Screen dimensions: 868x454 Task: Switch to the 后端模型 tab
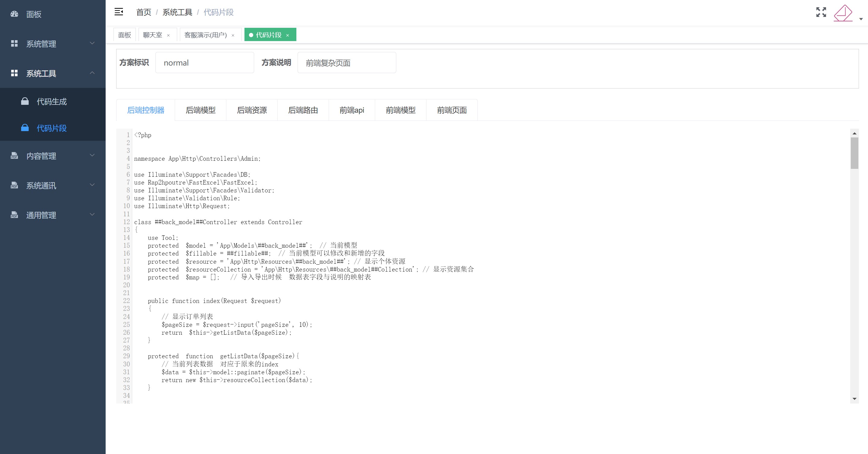click(x=200, y=110)
